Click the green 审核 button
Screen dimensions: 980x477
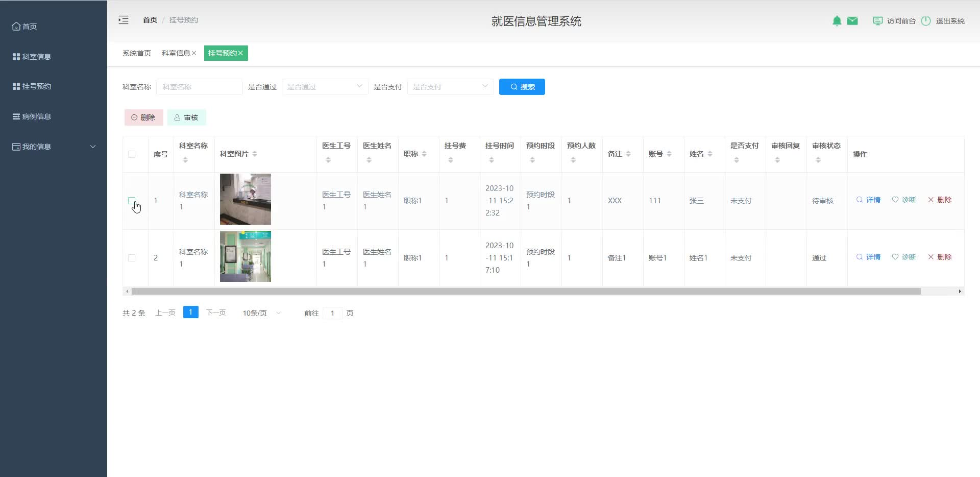[186, 117]
